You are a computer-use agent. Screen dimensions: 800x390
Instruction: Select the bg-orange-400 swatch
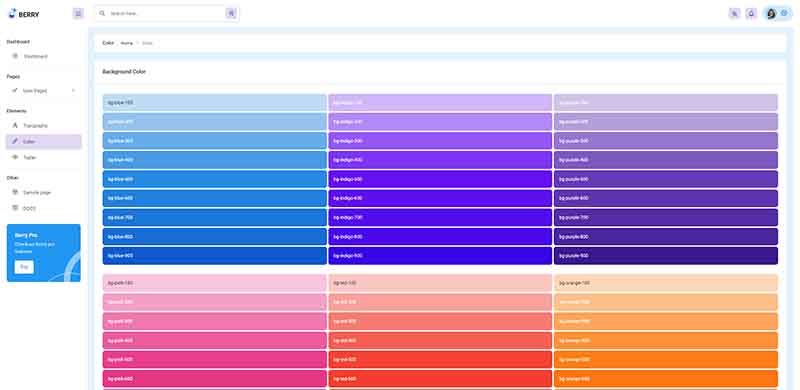coord(666,340)
